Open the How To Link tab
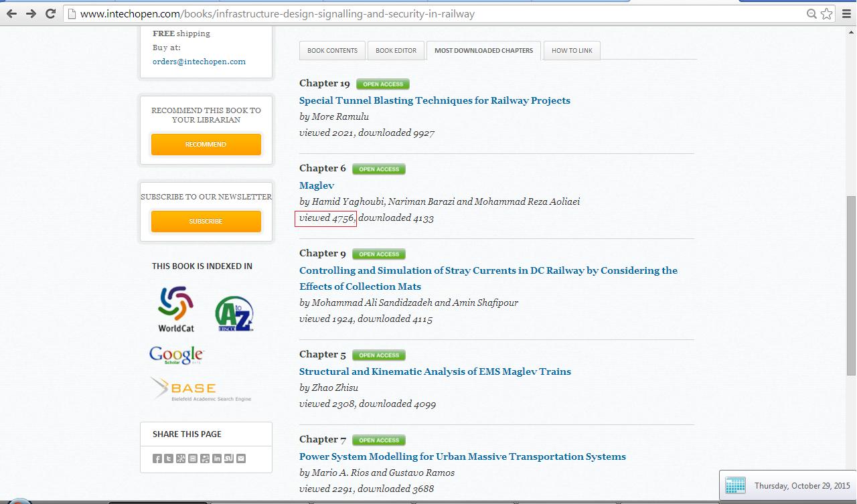 [x=572, y=51]
